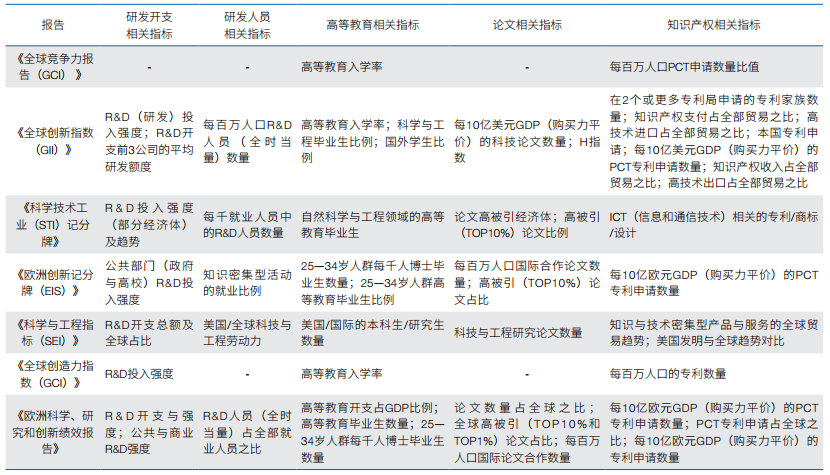This screenshot has height=475, width=830.
Task: Click the STI cell 论文高被引经济体
Action: click(527, 225)
